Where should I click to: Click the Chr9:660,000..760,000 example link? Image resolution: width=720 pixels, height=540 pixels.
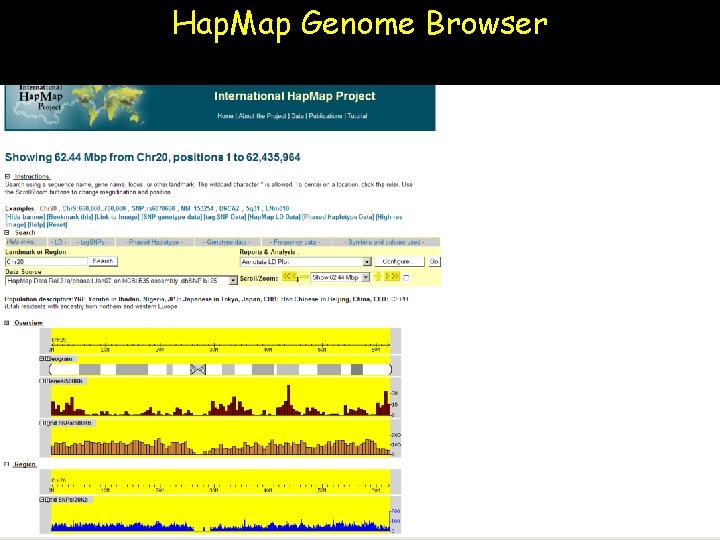point(94,208)
